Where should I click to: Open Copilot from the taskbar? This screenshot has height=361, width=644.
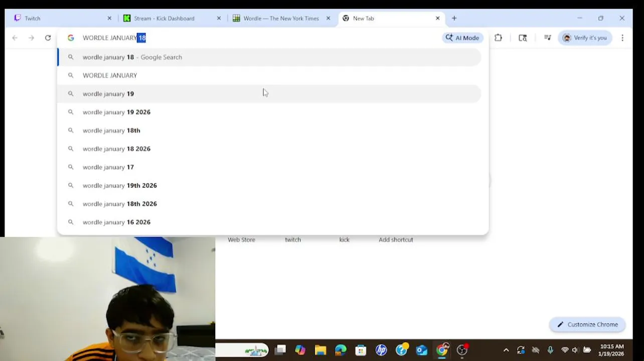tap(300, 349)
